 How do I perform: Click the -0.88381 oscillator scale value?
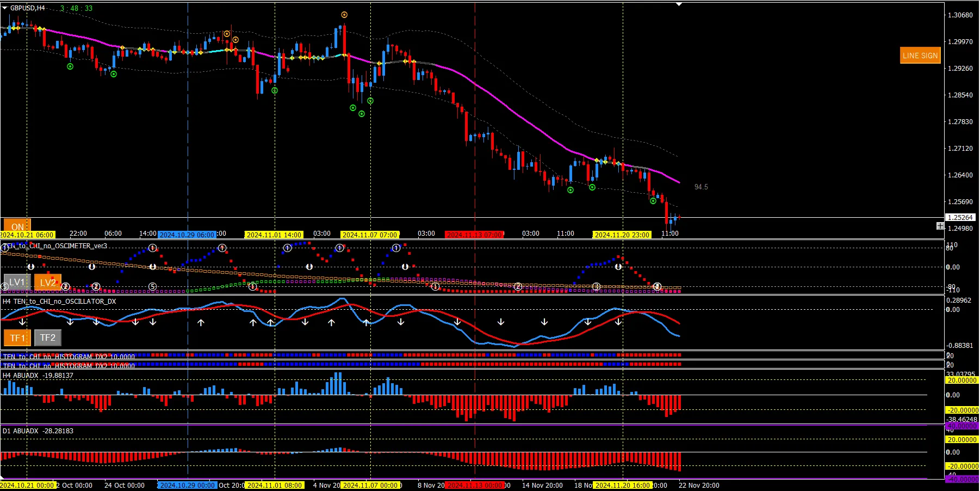point(960,346)
